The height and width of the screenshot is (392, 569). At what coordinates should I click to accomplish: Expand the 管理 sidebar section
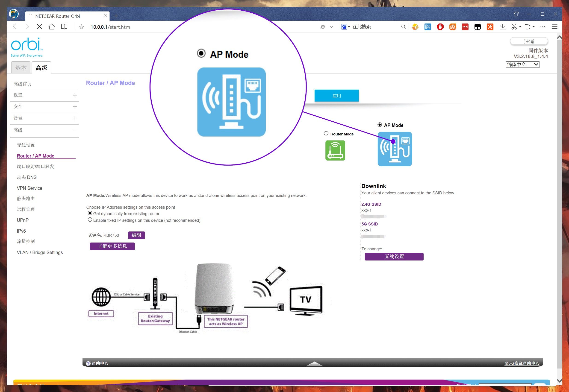[75, 118]
